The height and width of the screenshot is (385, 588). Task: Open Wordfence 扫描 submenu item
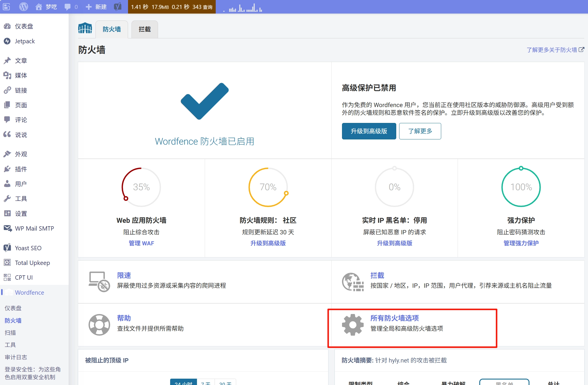[x=10, y=332]
